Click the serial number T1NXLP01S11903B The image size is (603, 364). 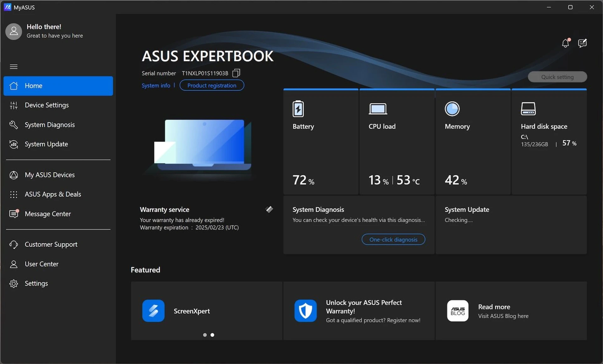(205, 73)
